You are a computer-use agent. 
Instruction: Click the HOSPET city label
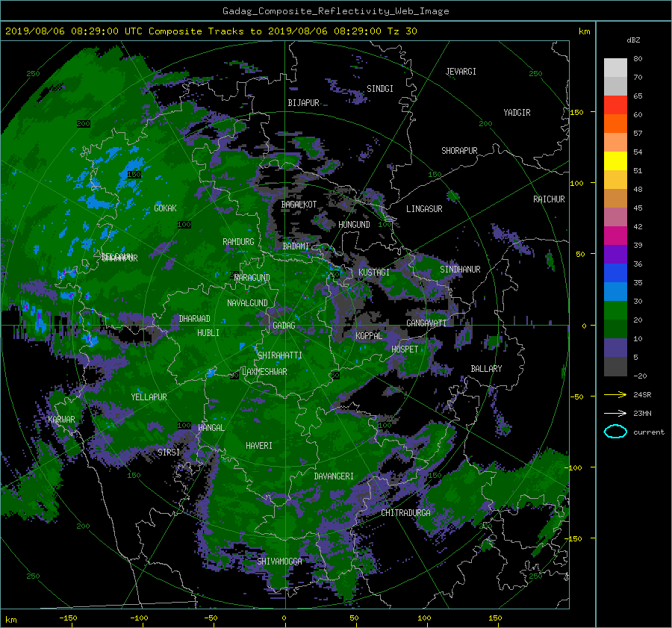point(405,349)
